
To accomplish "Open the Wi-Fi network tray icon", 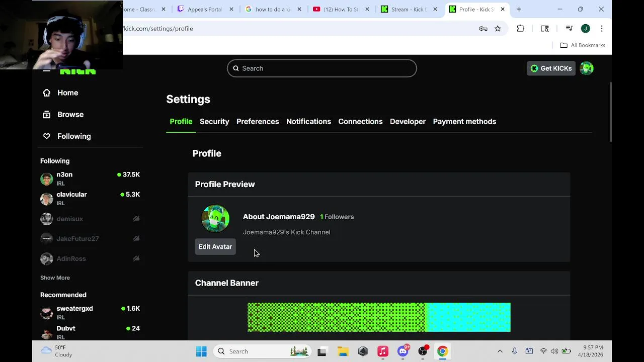I will click(543, 351).
